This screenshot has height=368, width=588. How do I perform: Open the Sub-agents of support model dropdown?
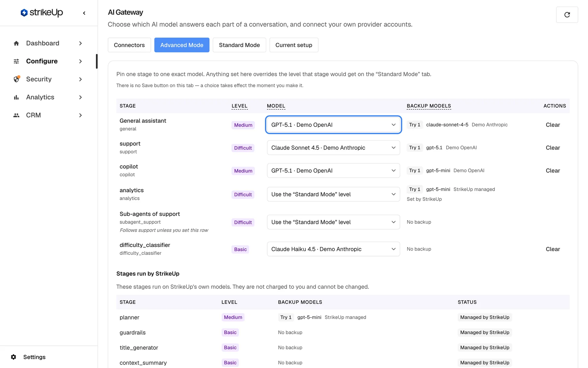(x=334, y=222)
